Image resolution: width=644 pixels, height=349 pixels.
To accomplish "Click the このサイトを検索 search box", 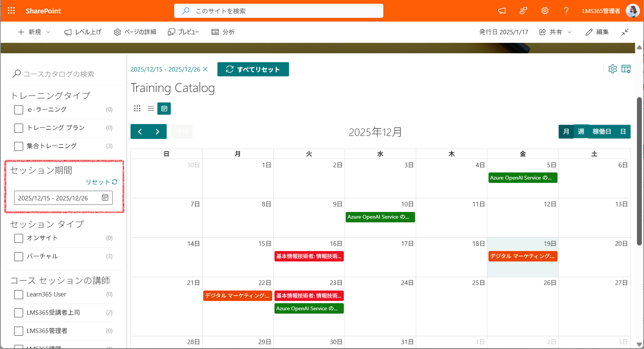I will (279, 11).
